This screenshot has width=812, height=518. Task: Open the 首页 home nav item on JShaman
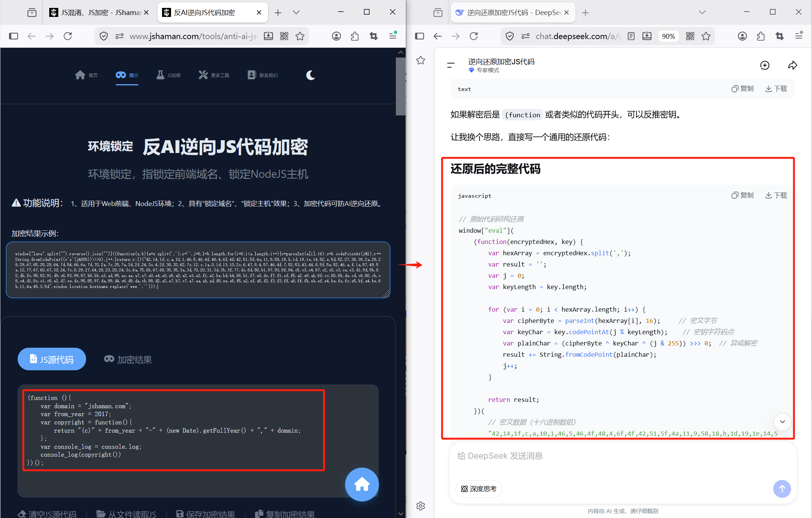pos(86,75)
